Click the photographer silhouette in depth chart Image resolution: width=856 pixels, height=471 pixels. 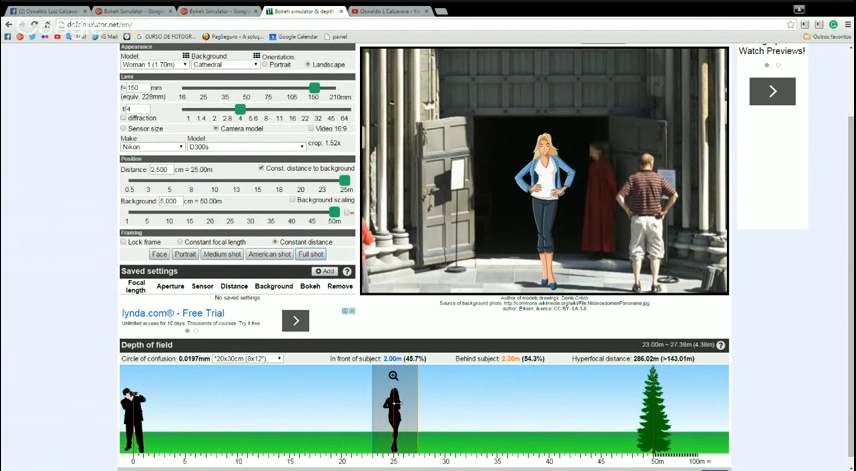[133, 419]
